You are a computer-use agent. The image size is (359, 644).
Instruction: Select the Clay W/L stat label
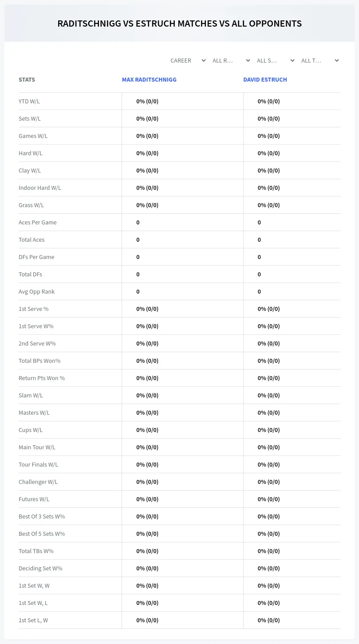(x=30, y=170)
